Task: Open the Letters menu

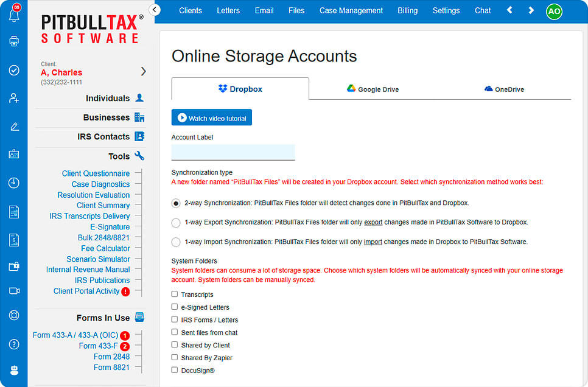Action: coord(228,10)
